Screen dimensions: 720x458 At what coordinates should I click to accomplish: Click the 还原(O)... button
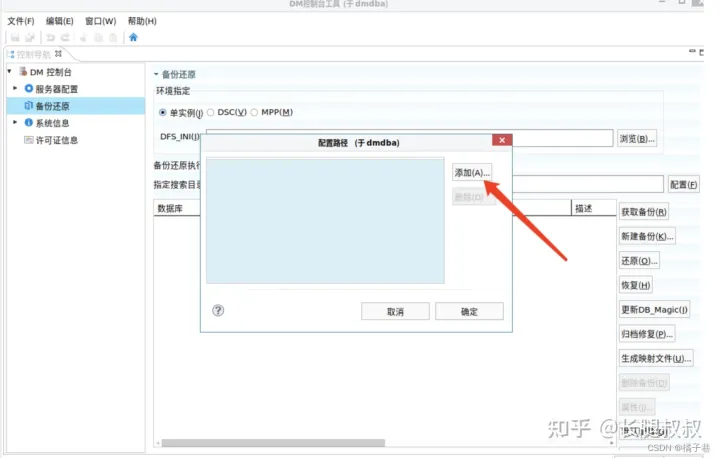click(x=639, y=261)
